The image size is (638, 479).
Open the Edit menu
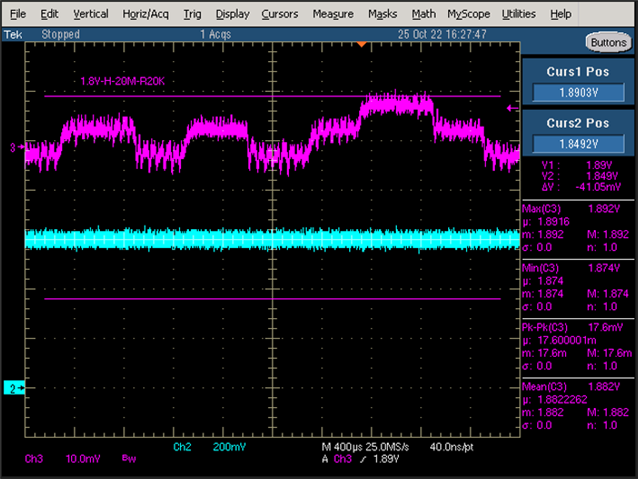pyautogui.click(x=49, y=14)
